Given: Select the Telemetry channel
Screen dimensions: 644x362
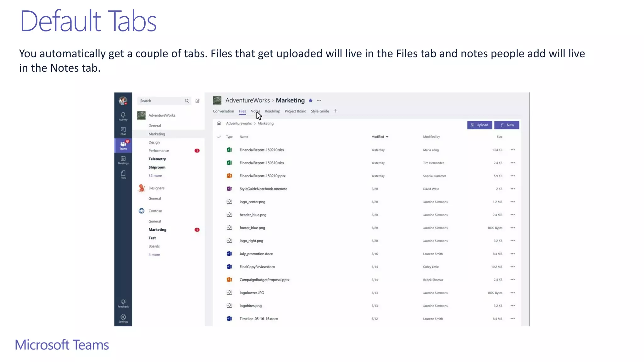Looking at the screenshot, I should coord(157,159).
